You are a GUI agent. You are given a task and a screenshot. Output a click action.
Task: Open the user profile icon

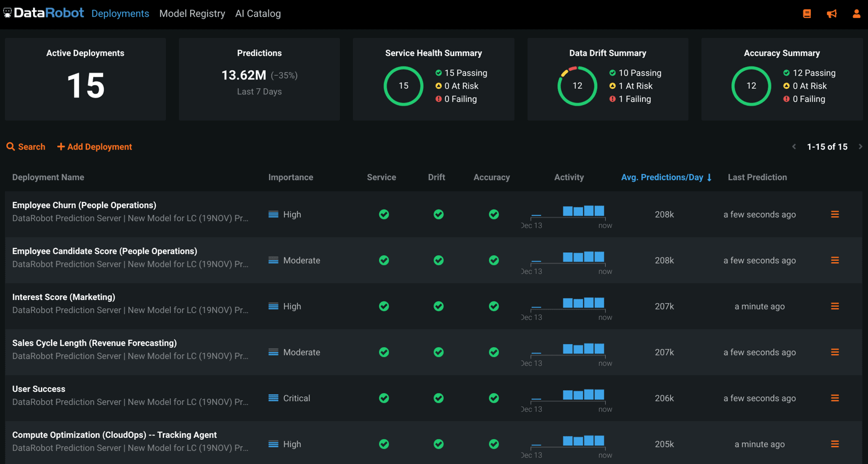pos(856,14)
